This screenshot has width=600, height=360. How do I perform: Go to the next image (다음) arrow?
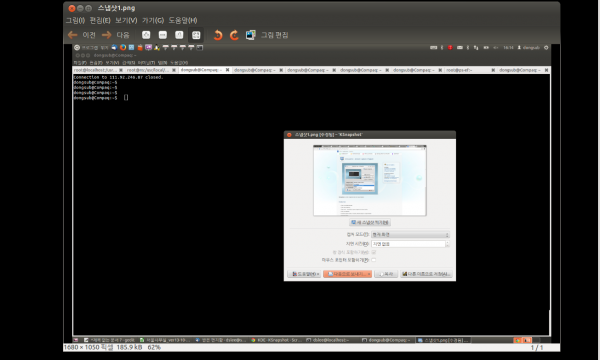tap(106, 35)
